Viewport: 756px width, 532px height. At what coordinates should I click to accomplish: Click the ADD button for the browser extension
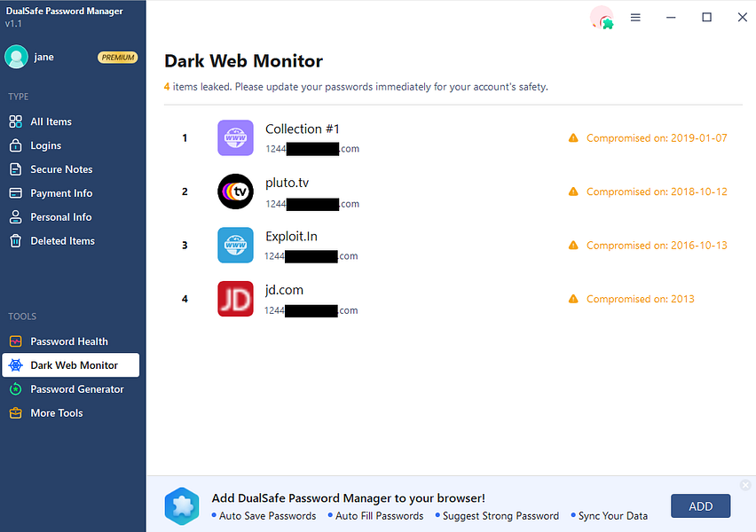coord(700,505)
